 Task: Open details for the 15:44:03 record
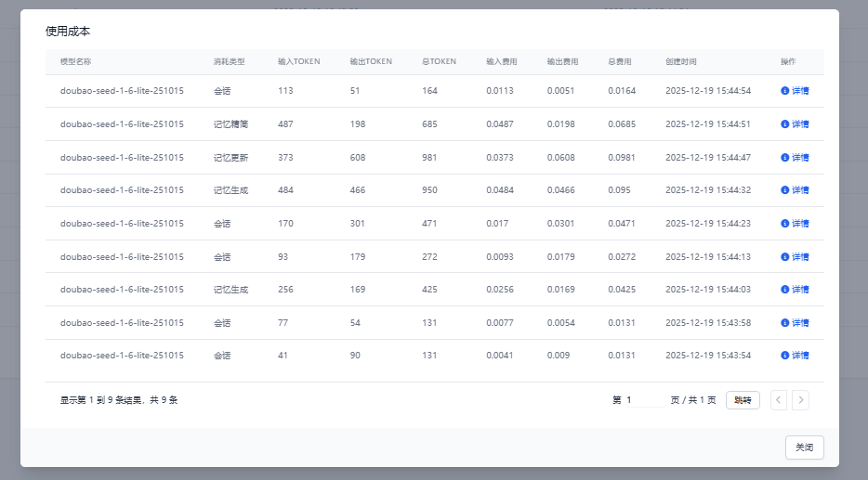pyautogui.click(x=795, y=290)
